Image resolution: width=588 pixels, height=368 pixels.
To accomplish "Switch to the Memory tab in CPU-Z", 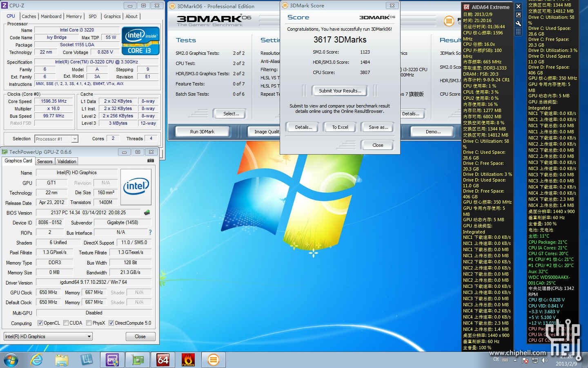I will pyautogui.click(x=74, y=16).
